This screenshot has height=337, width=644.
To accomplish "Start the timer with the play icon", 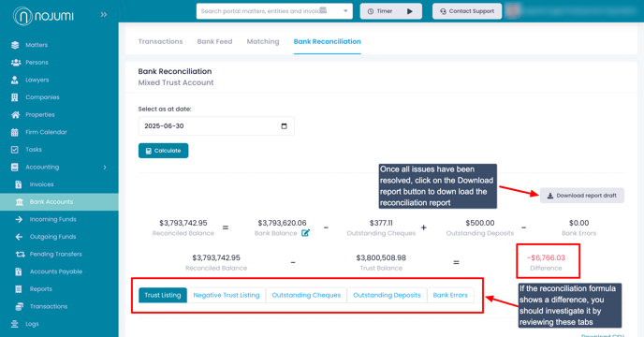I will pos(409,11).
